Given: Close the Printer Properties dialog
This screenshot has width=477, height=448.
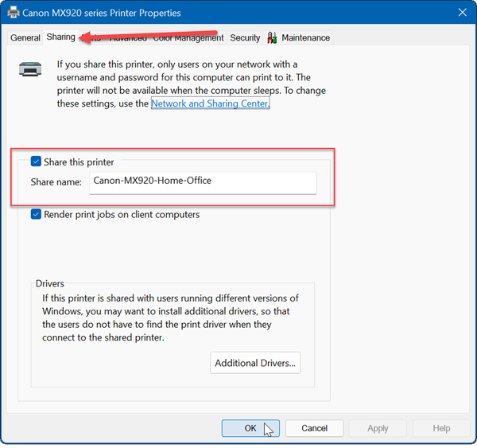Looking at the screenshot, I should coord(462,13).
